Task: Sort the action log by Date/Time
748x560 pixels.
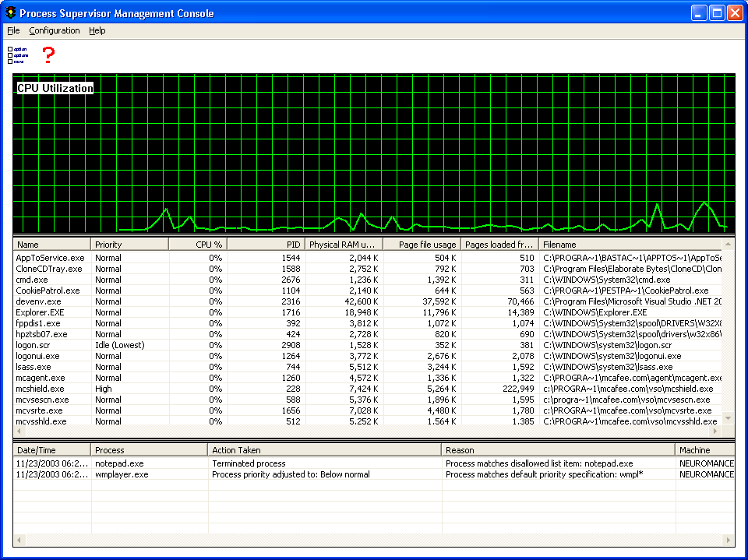Action: pos(51,449)
